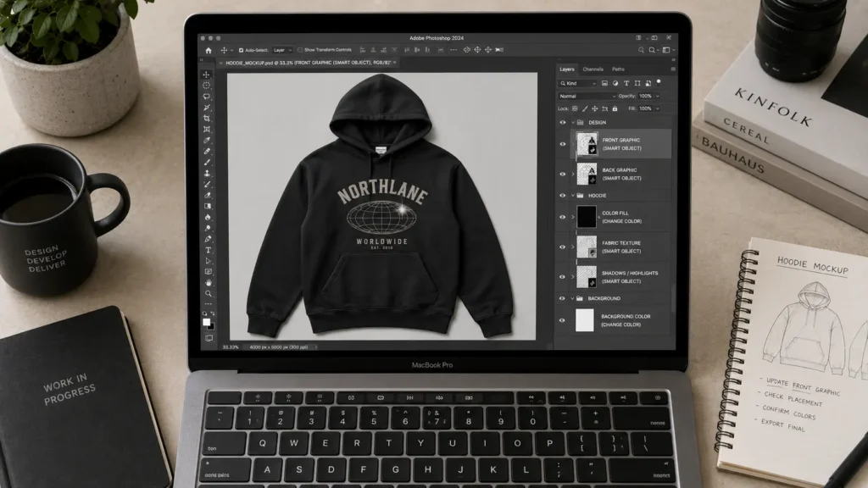Open the Kind filter dropdown
The width and height of the screenshot is (868, 488).
point(578,84)
